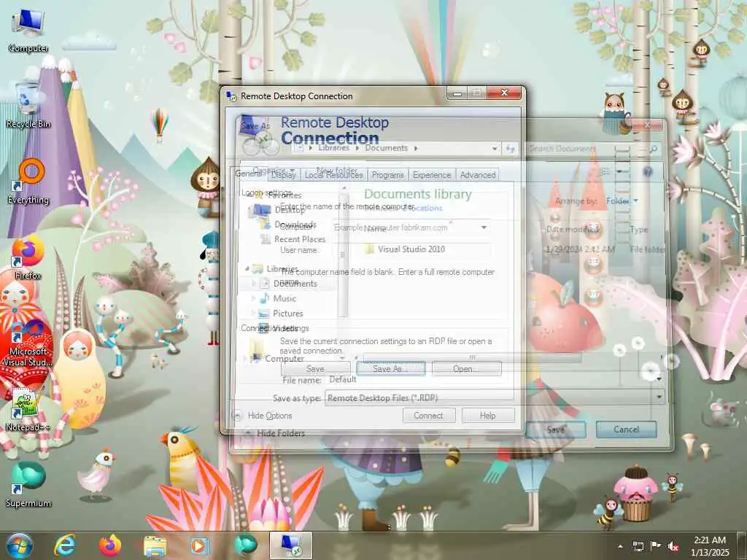Click Cancel in the Save As dialog
747x560 pixels.
tap(626, 429)
